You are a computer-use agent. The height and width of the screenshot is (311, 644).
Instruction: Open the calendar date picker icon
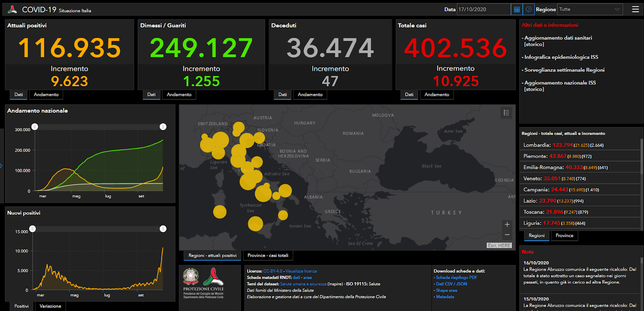[517, 9]
